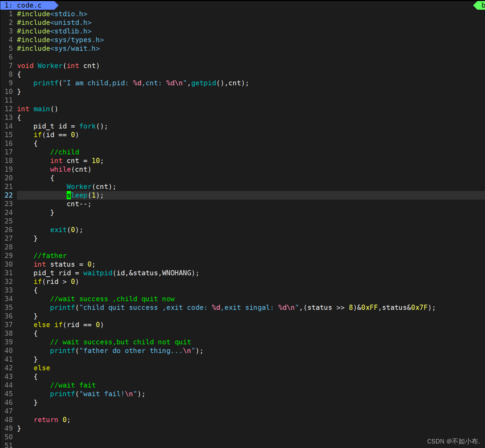Click 'int status = 0;' line
Viewport: 485px width, 448px height.
[64, 264]
